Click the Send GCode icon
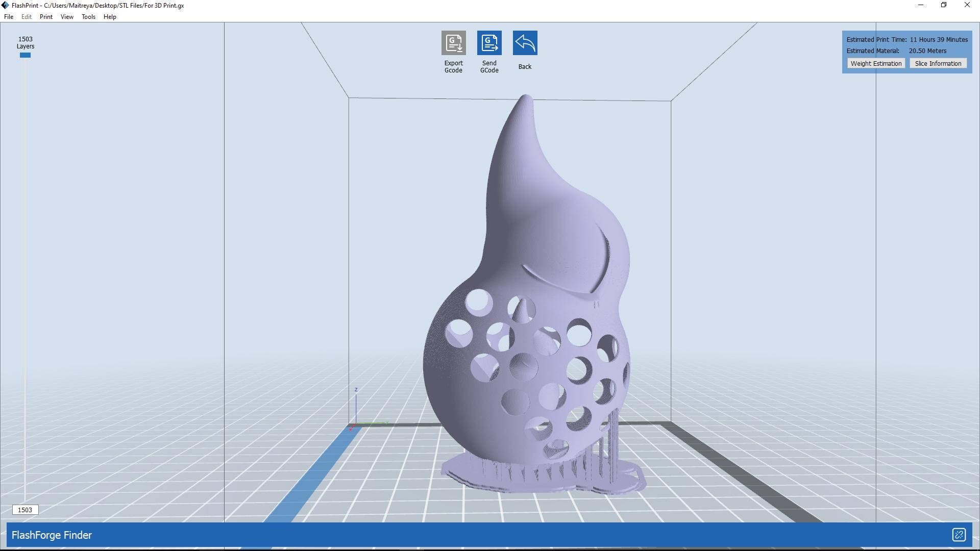This screenshot has width=980, height=551. coord(489,43)
